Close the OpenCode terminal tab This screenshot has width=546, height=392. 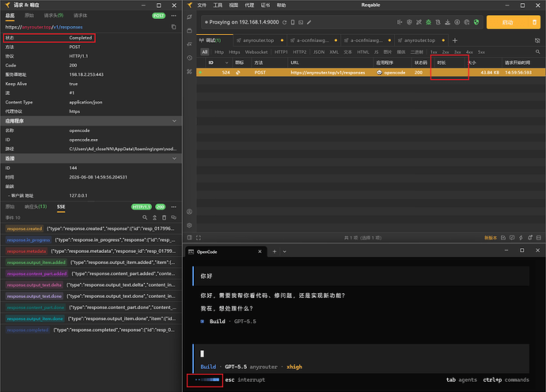[x=260, y=251]
